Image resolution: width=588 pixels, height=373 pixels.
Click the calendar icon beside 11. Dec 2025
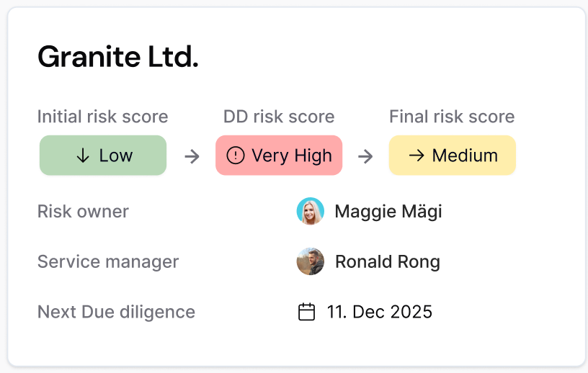coord(307,312)
